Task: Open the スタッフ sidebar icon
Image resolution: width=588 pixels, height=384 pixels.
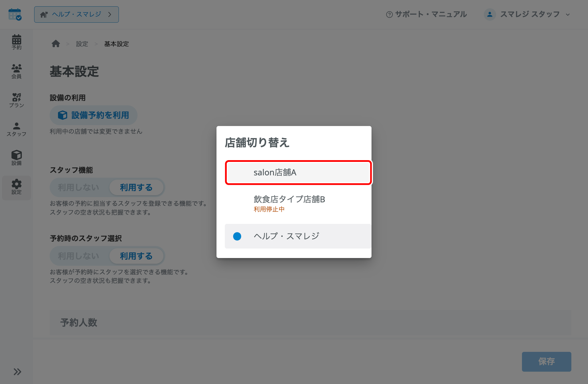Action: 16,129
